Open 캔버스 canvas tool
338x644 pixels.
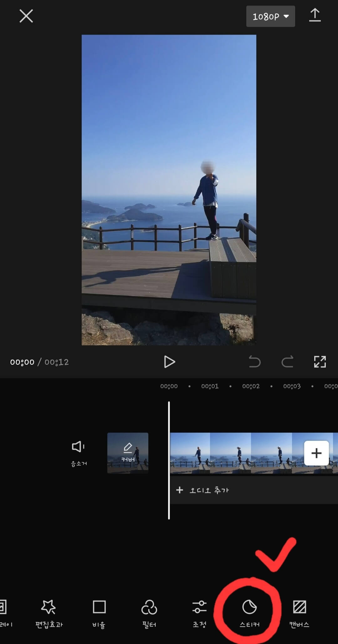tap(300, 614)
